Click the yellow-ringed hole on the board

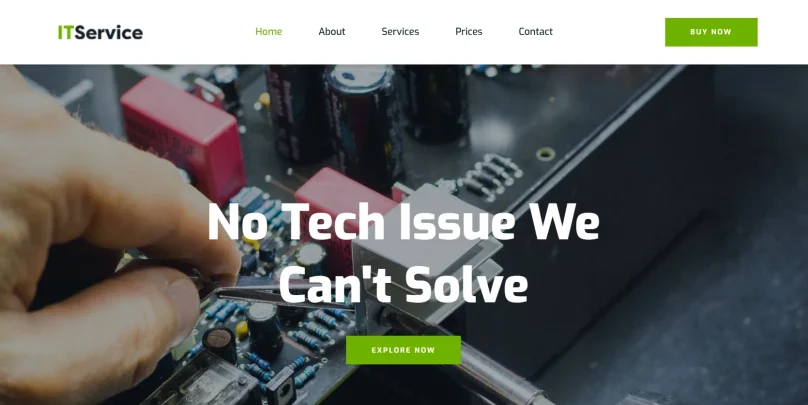pyautogui.click(x=545, y=154)
